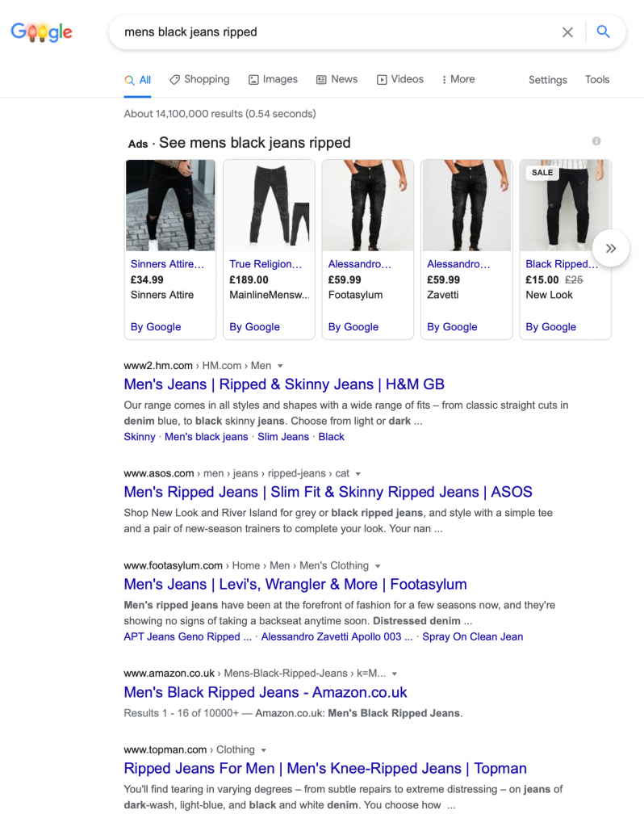Open True Religion jeans thumbnail

click(x=269, y=206)
